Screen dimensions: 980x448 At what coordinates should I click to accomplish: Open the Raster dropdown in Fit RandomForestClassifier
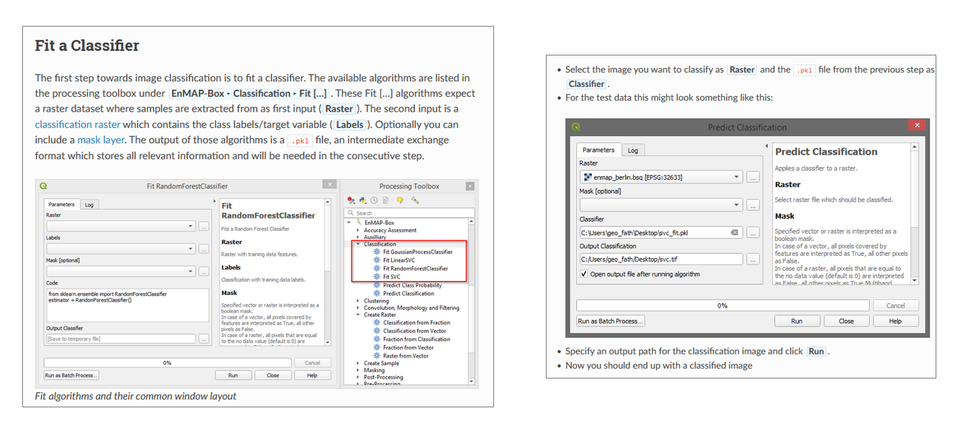pos(121,226)
